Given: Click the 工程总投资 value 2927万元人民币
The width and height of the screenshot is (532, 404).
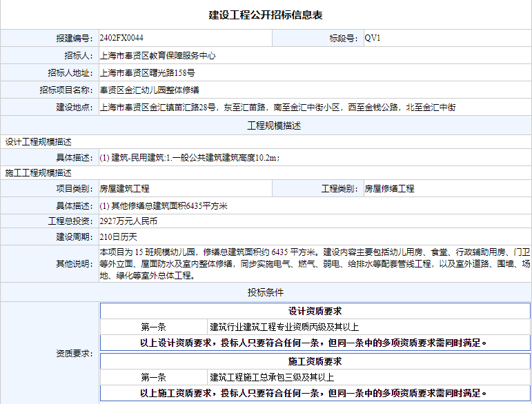Looking at the screenshot, I should point(129,221).
